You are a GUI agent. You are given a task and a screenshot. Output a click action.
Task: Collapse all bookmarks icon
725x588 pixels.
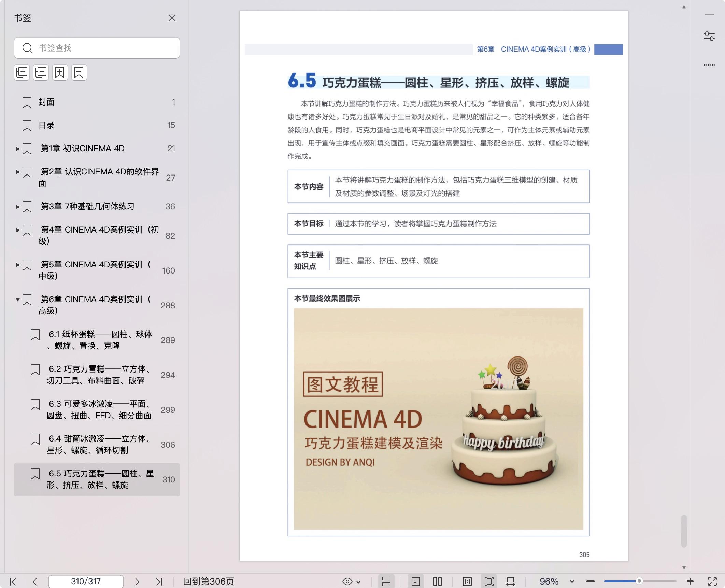coord(41,72)
